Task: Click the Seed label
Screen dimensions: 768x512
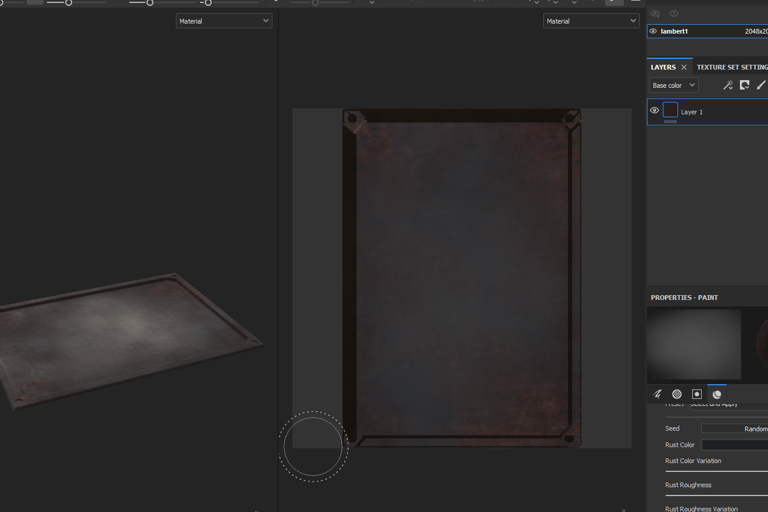Action: [672, 428]
